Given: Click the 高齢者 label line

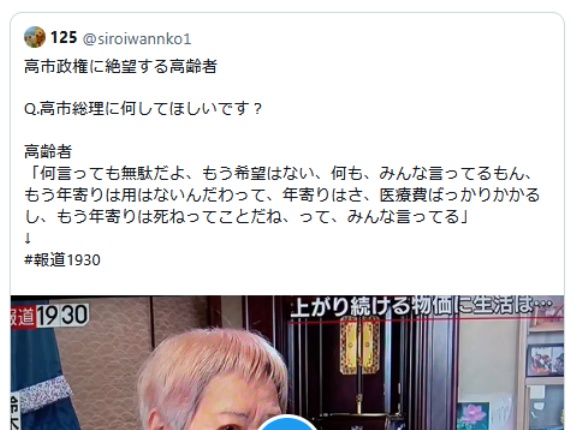Looking at the screenshot, I should (48, 152).
